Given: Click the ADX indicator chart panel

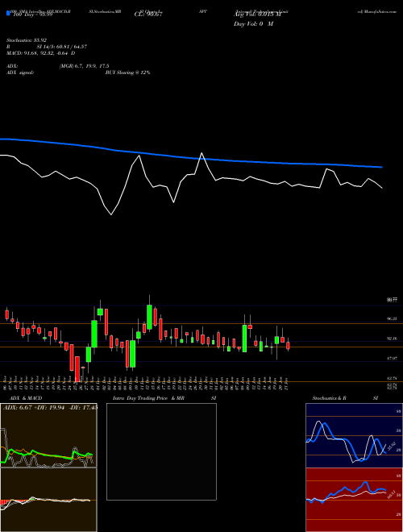Looking at the screenshot, I should 48,435.
